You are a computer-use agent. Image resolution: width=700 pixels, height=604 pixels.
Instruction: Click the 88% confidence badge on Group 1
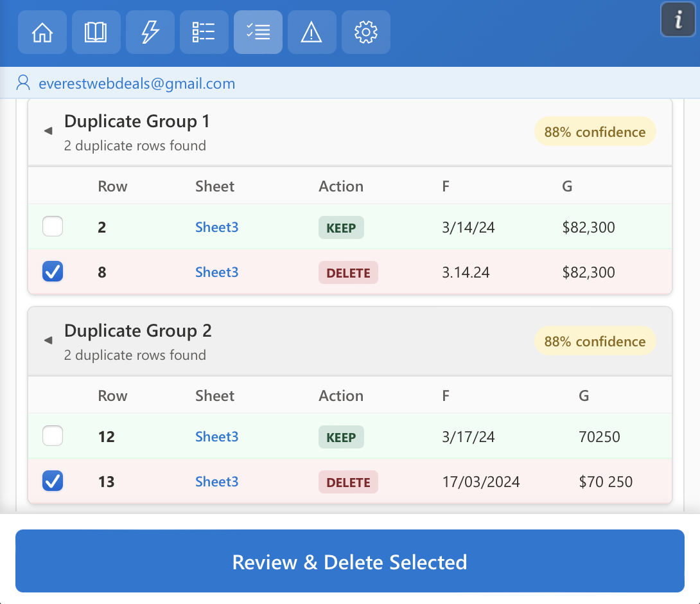[x=595, y=132]
